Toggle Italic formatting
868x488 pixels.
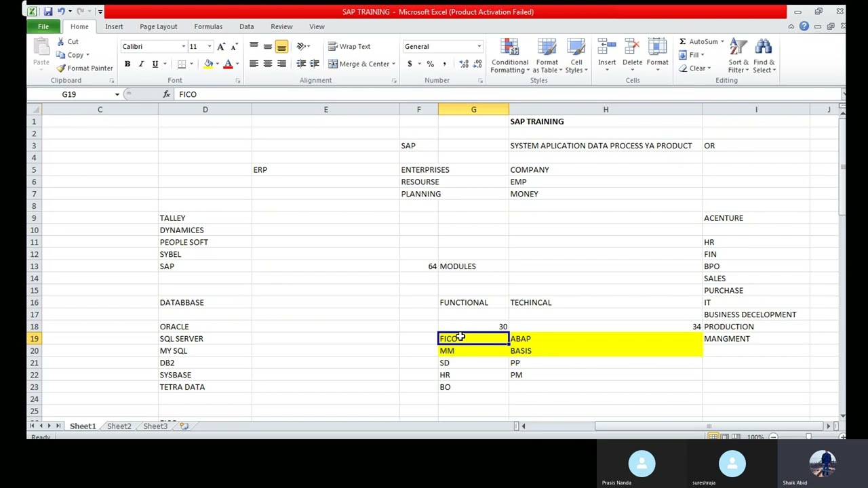(141, 64)
